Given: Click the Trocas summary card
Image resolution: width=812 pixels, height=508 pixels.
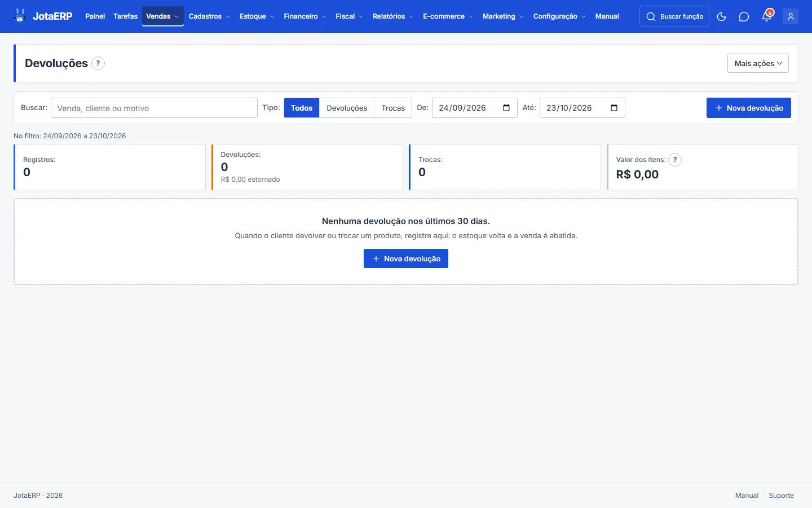Looking at the screenshot, I should click(x=505, y=167).
